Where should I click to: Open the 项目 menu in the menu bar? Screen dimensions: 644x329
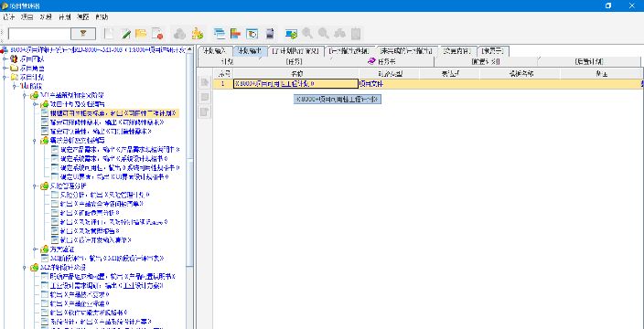[x=27, y=17]
